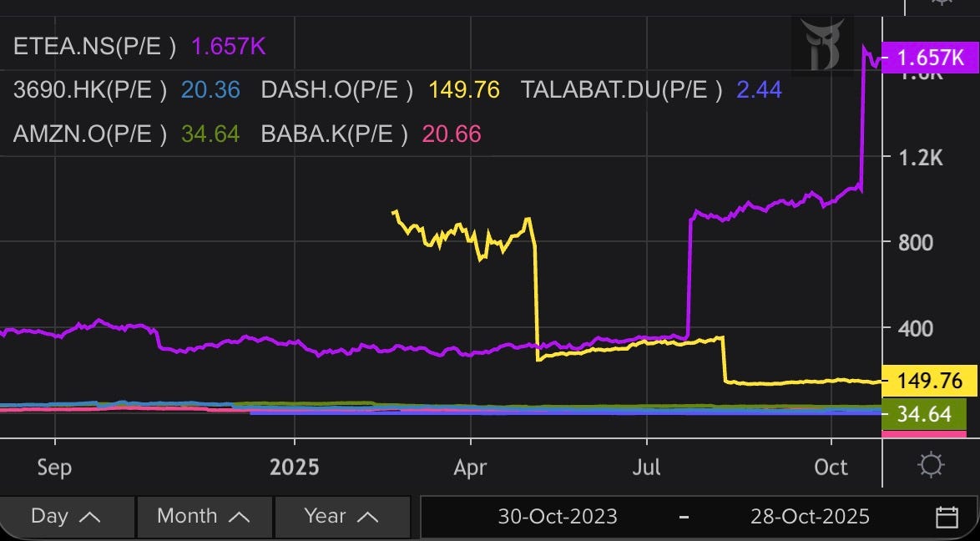Click the 1.2K price axis label
Image resolution: width=980 pixels, height=541 pixels.
pos(920,158)
